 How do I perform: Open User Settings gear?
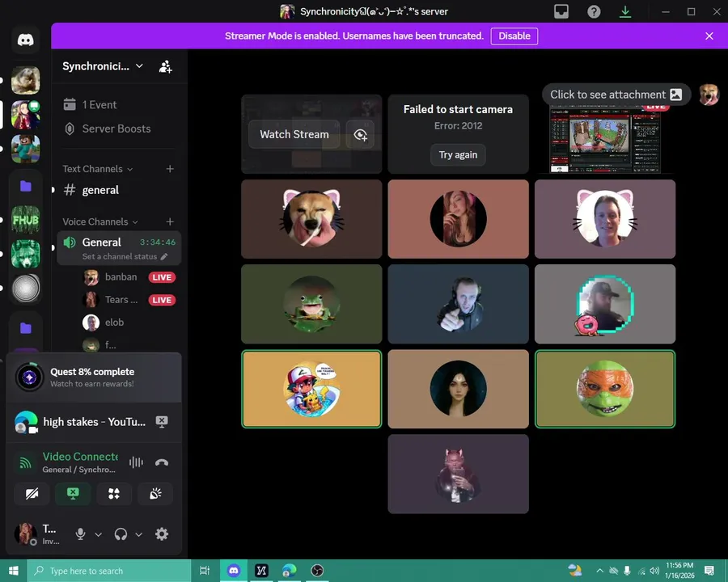tap(162, 534)
